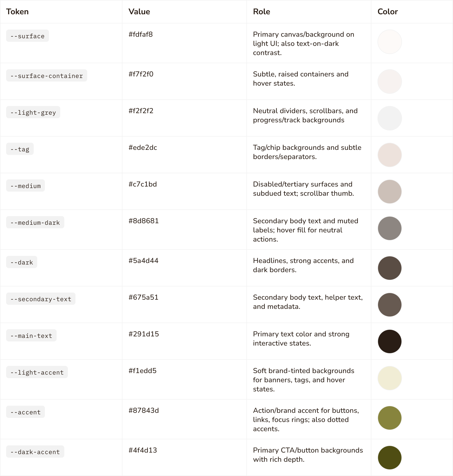Pick the --main-text near-black swatch

389,341
